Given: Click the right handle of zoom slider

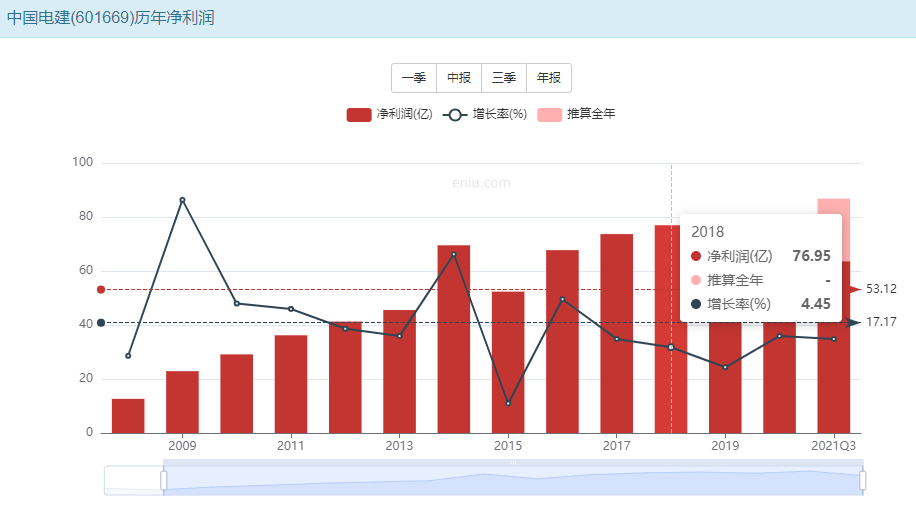Looking at the screenshot, I should point(862,480).
